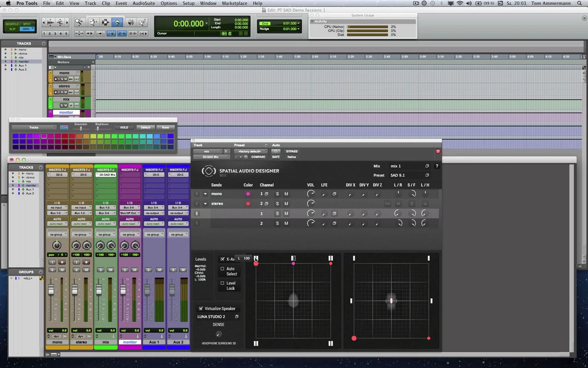Select the Scrubber speaker tool
The width and height of the screenshot is (588, 368).
[130, 22]
